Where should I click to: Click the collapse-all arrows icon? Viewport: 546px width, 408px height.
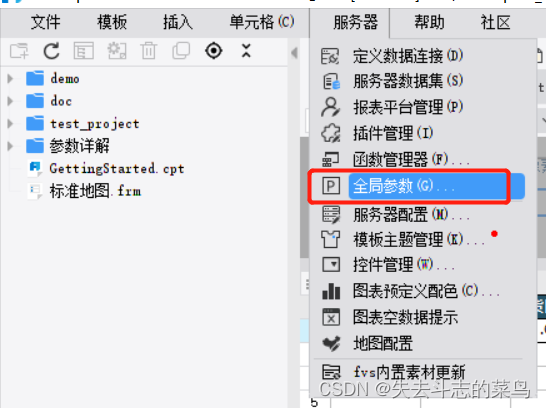pyautogui.click(x=246, y=51)
